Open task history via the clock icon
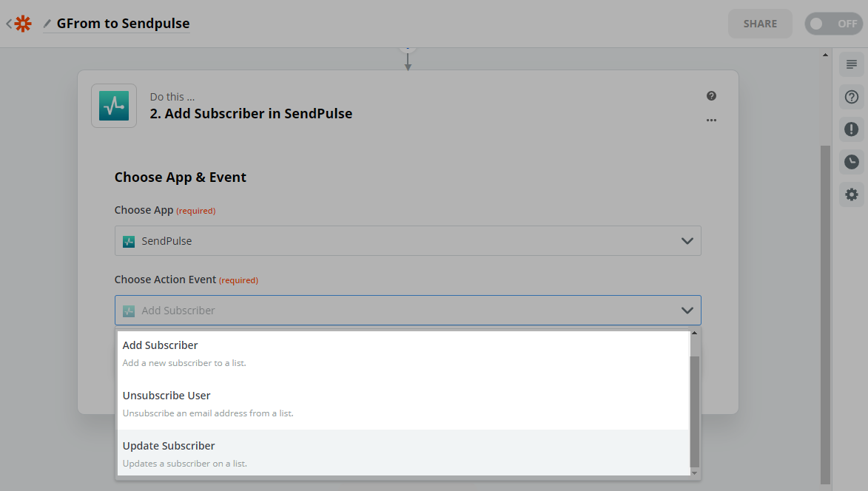Screen dimensions: 868x491 tap(851, 161)
